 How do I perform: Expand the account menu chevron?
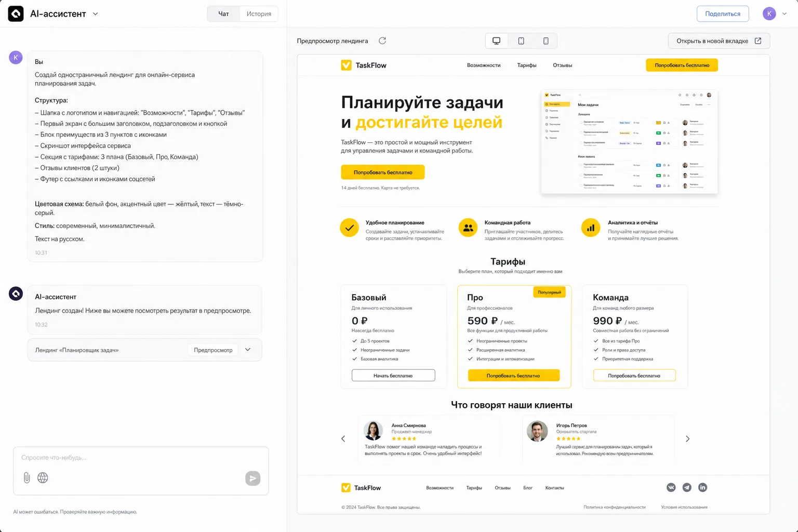click(784, 14)
